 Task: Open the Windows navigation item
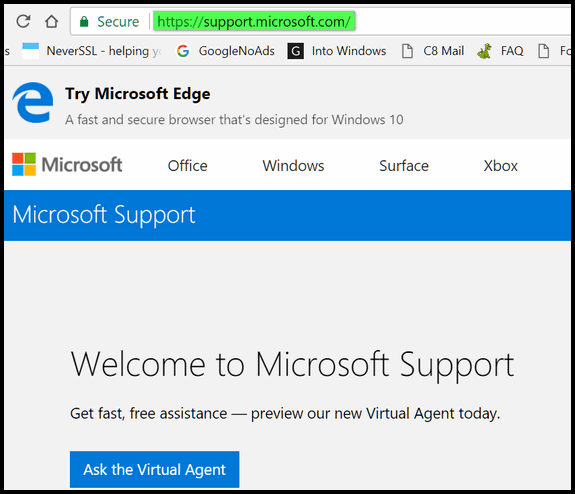point(293,166)
